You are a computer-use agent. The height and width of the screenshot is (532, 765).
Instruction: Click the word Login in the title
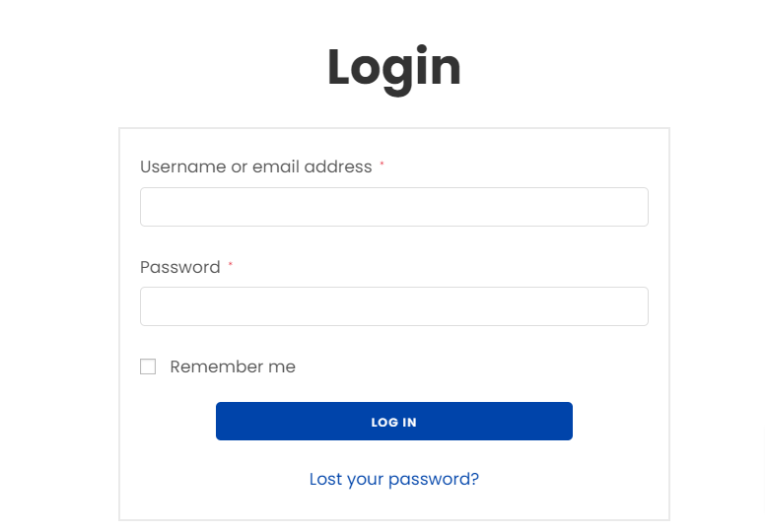(393, 67)
